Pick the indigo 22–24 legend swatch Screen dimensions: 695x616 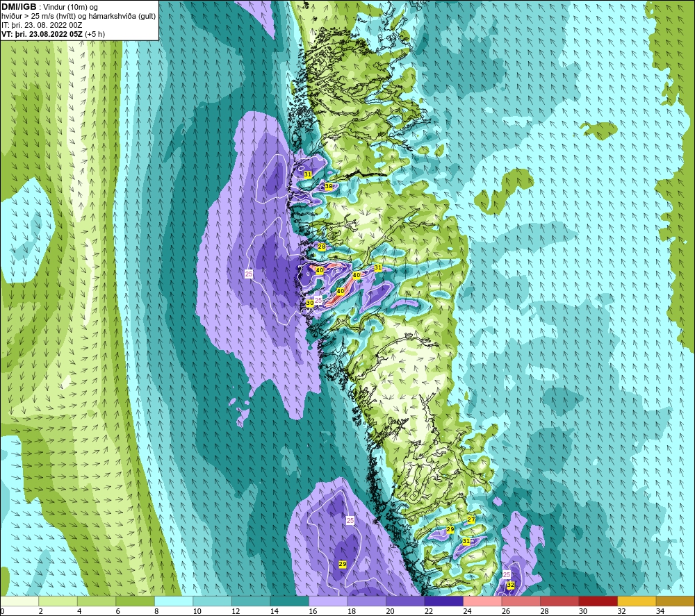coord(443,601)
